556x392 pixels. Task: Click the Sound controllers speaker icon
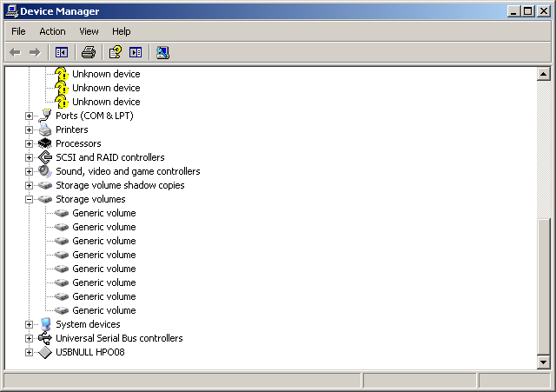pos(45,171)
